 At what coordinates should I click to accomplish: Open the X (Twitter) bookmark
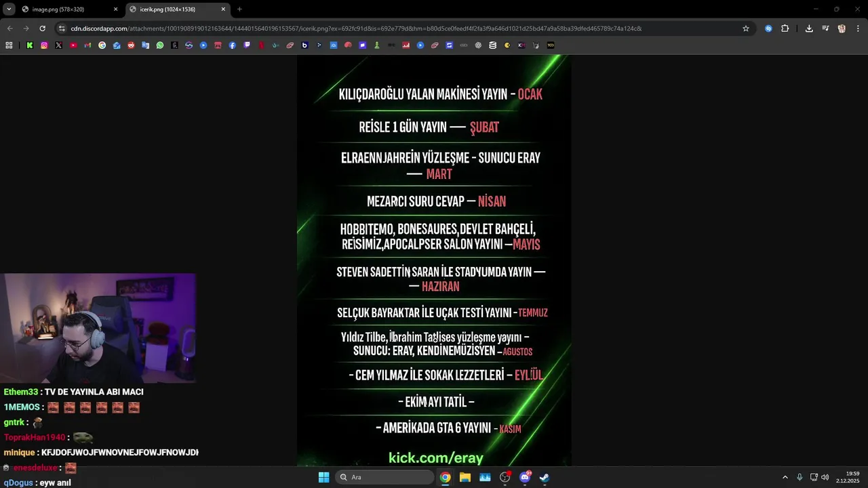click(x=58, y=45)
